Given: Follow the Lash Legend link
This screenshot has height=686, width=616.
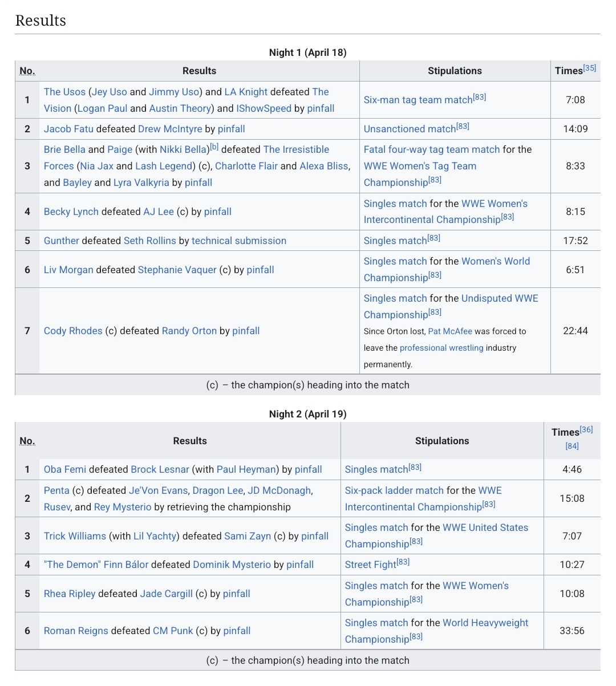Looking at the screenshot, I should coord(164,166).
